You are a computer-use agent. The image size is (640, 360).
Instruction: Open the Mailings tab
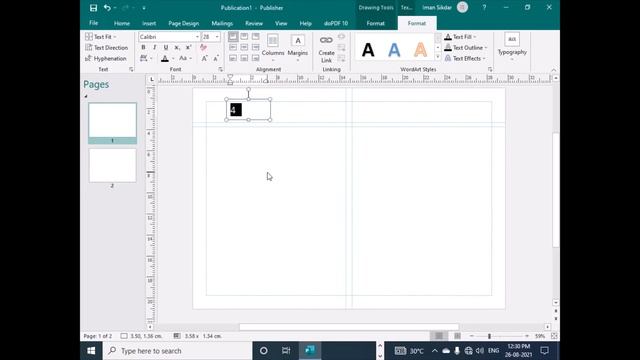(222, 23)
